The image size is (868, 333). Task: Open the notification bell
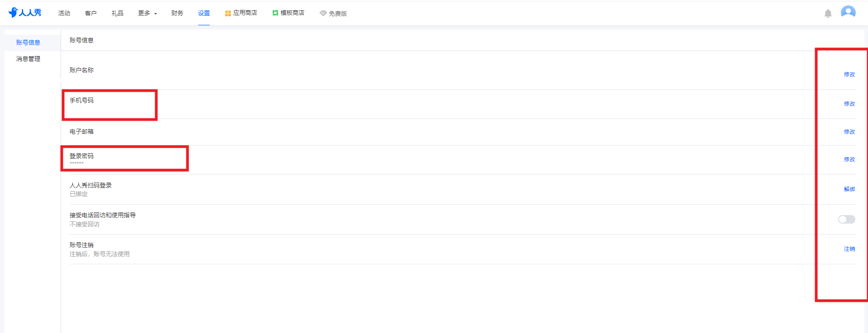(x=828, y=14)
